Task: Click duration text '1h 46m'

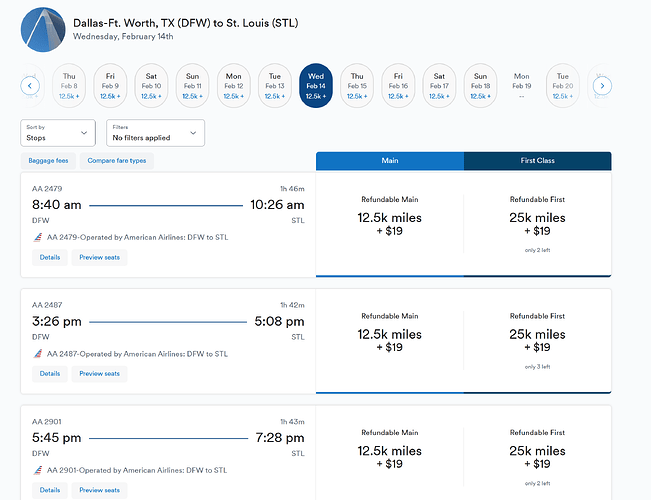Action: 292,189
